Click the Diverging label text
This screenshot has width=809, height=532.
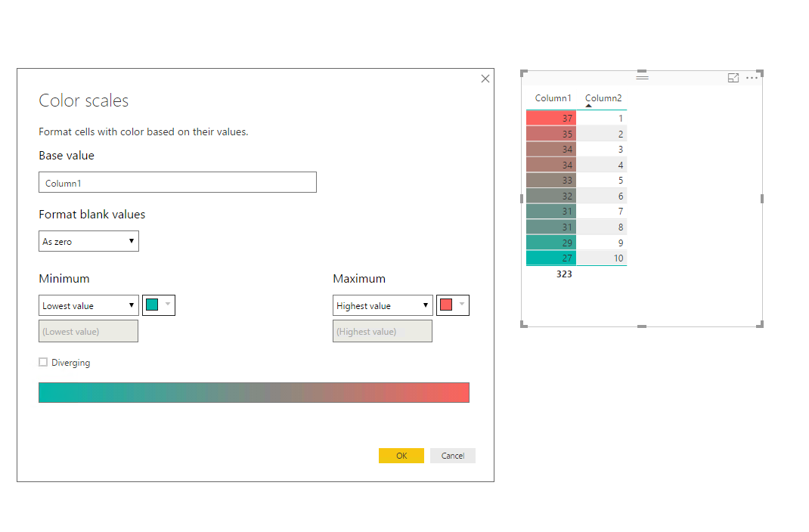pyautogui.click(x=70, y=363)
